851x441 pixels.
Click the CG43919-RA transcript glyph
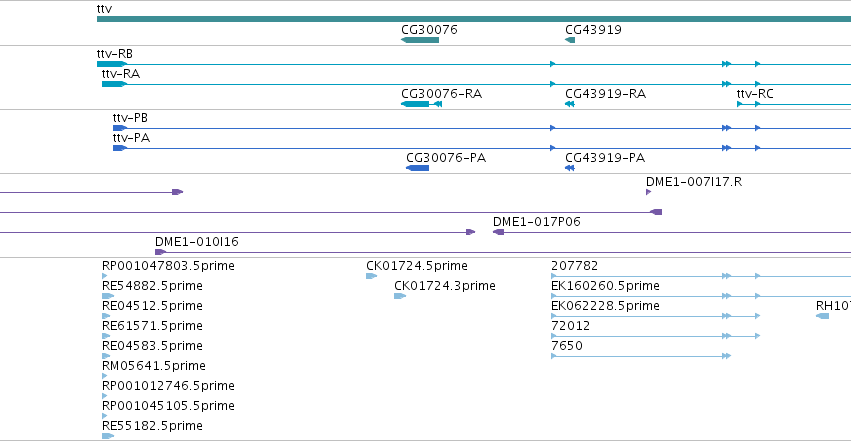570,104
